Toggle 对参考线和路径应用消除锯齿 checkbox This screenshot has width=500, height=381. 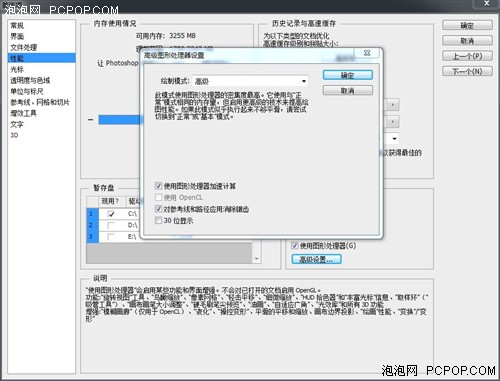(x=159, y=209)
